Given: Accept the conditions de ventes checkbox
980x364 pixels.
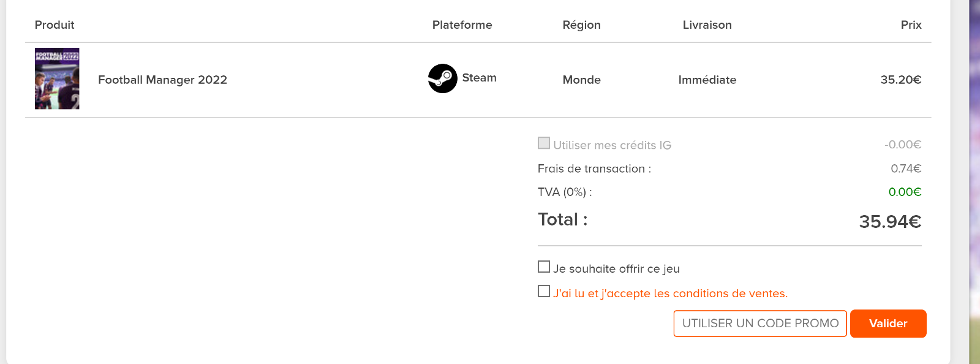Looking at the screenshot, I should coord(544,291).
